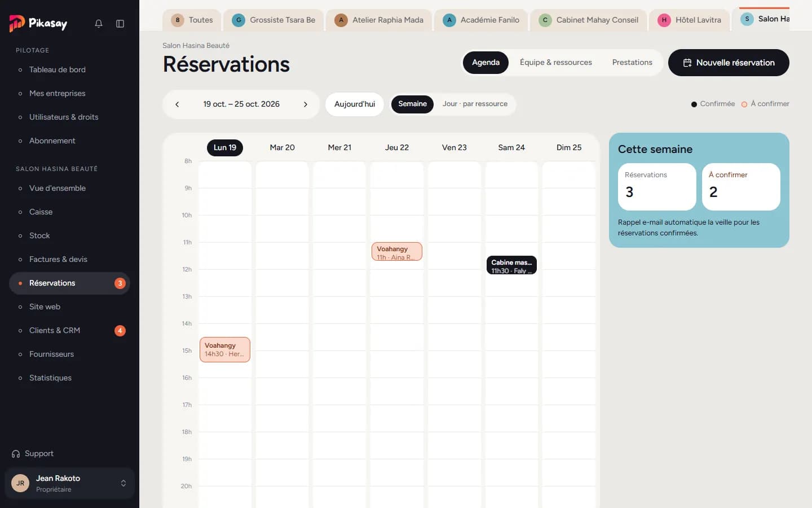Viewport: 812px width, 508px height.
Task: Collapse the sidebar with the panel icon
Action: pyautogui.click(x=120, y=24)
